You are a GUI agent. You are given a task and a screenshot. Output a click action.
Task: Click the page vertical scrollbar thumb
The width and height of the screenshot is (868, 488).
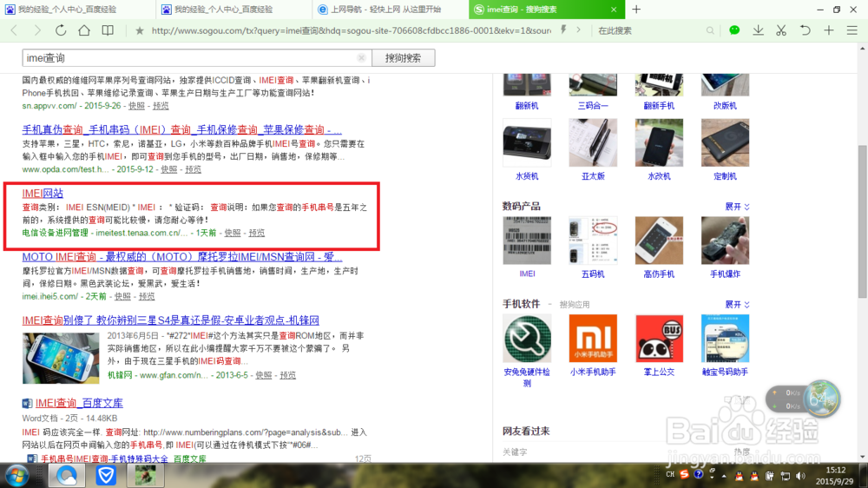[863, 221]
